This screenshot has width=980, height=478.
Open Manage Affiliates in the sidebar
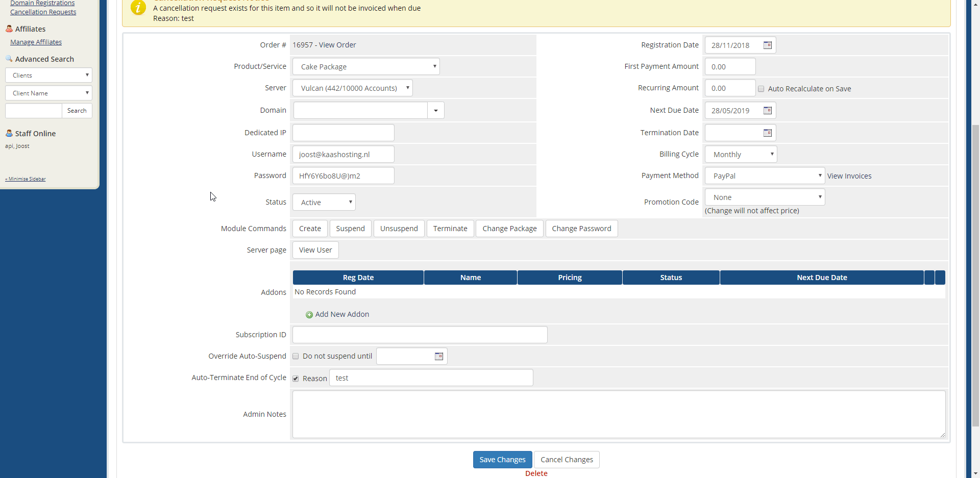[36, 42]
